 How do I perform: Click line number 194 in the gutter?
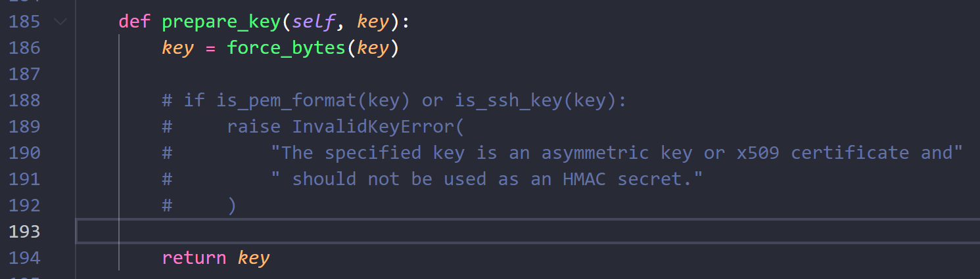(25, 258)
